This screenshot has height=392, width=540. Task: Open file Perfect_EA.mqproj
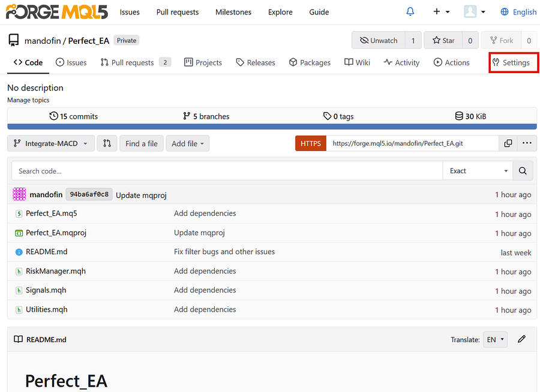56,233
